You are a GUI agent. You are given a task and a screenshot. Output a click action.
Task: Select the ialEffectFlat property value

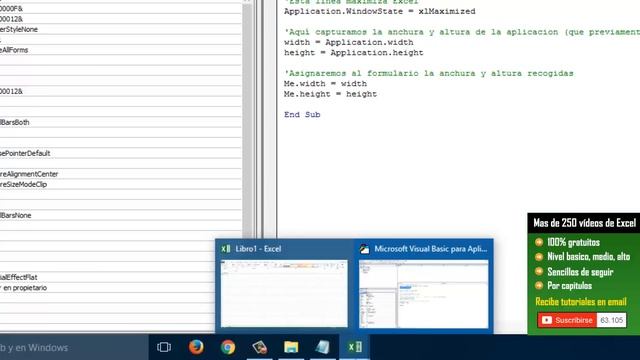(x=18, y=277)
